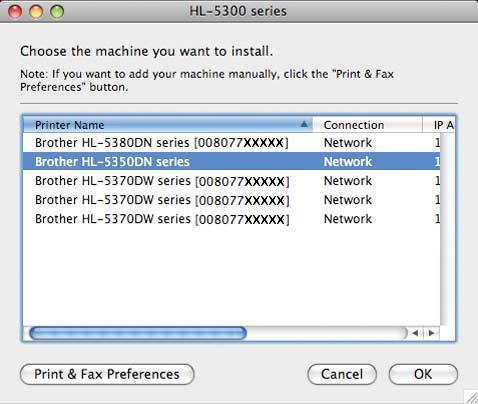This screenshot has height=404, width=478.
Task: Open Print & Fax Preferences
Action: coord(107,374)
